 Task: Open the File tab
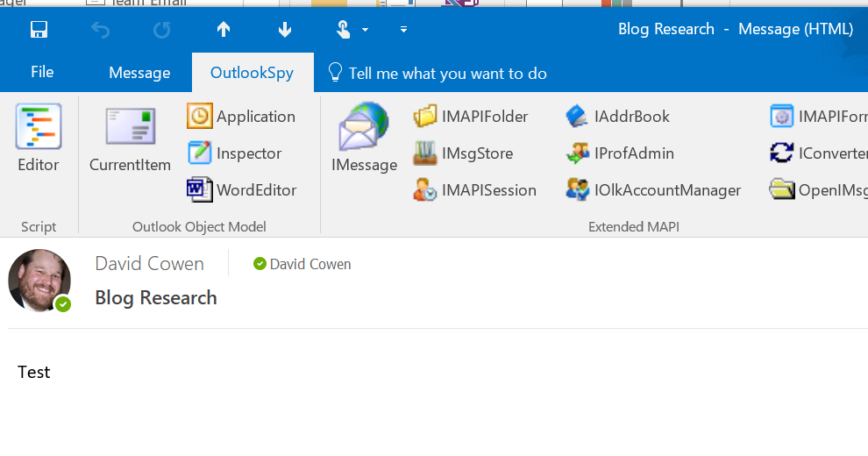tap(42, 73)
